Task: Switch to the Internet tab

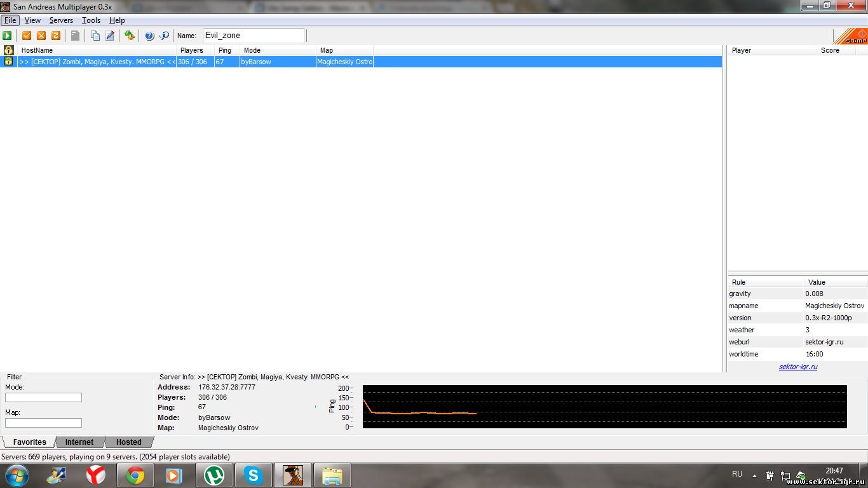Action: [79, 442]
